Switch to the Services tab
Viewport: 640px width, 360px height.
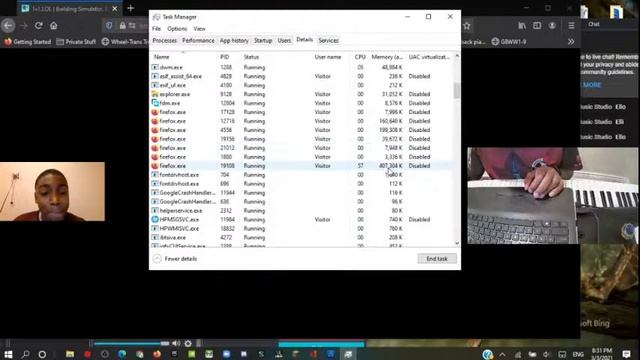329,40
